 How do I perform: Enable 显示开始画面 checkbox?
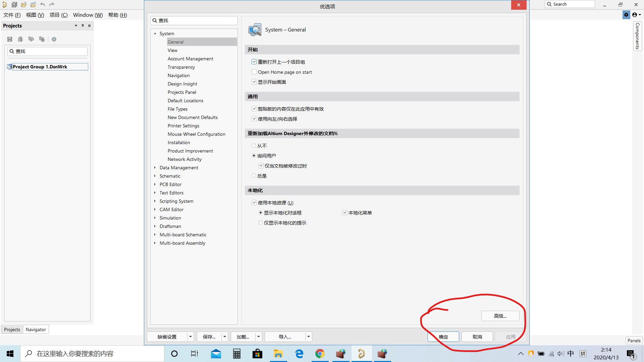pos(254,82)
